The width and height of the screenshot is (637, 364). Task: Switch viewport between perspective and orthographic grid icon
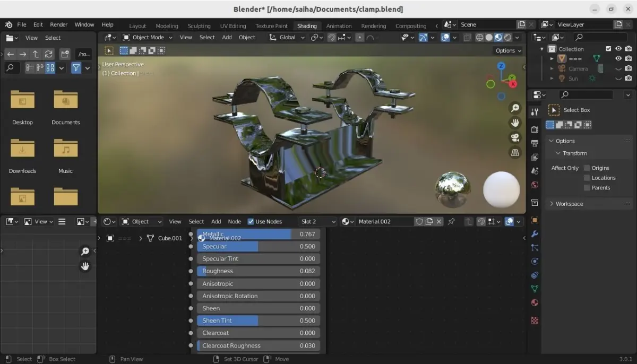coord(515,153)
